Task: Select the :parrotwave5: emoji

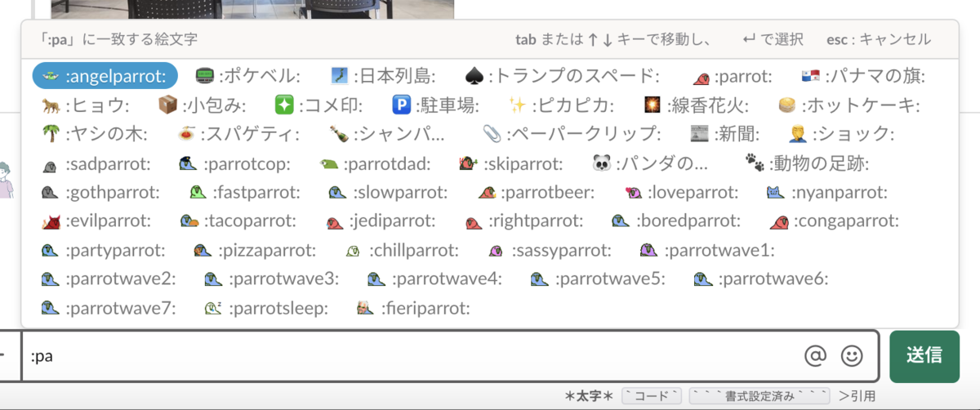Action: [598, 279]
